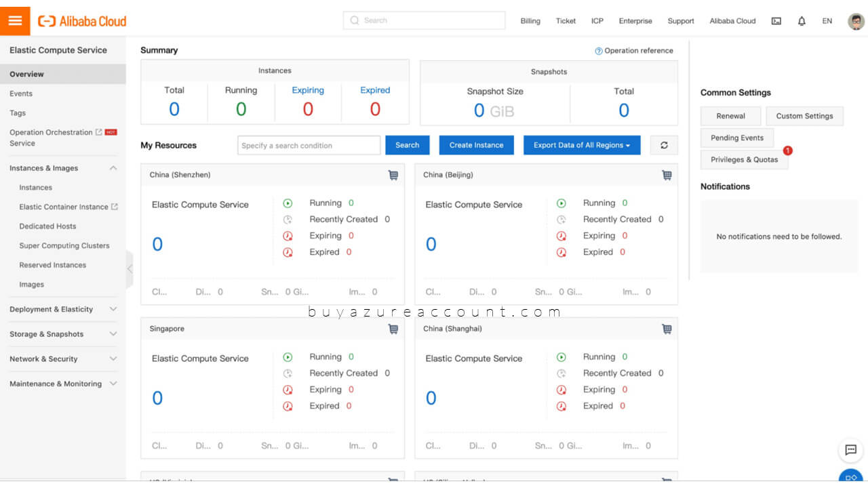Screen dimensions: 868x488
Task: Open Reserved Instances in the sidebar
Action: coord(53,265)
